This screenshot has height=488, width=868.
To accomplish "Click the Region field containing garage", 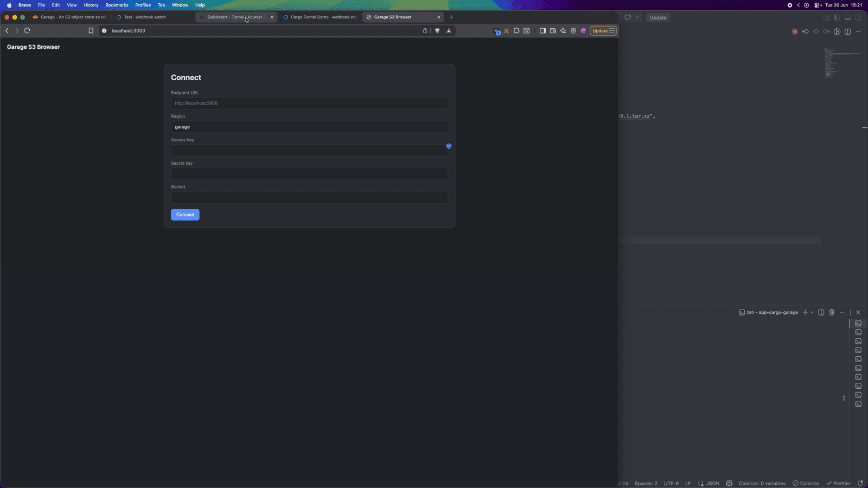I will click(309, 127).
